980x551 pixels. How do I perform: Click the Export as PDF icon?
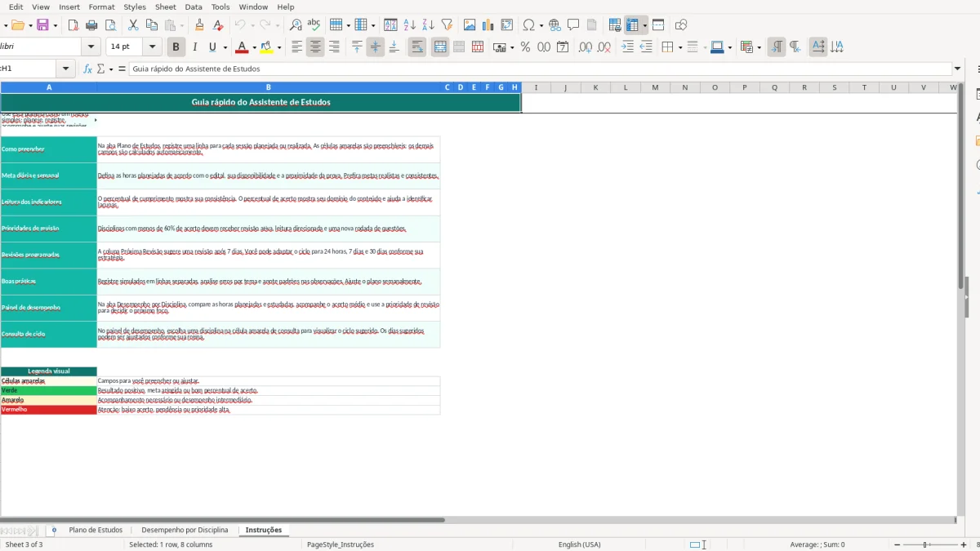pos(73,25)
